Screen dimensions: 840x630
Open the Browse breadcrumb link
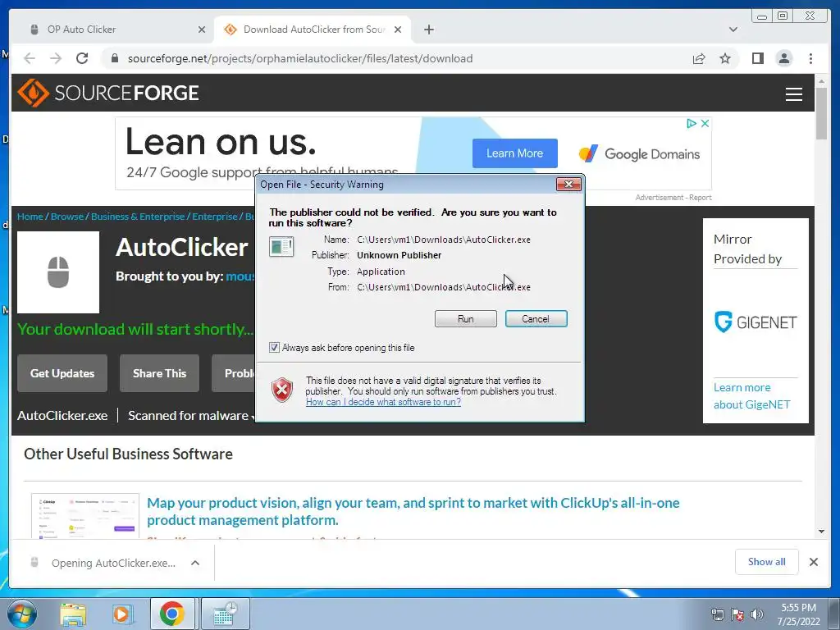[x=67, y=217]
